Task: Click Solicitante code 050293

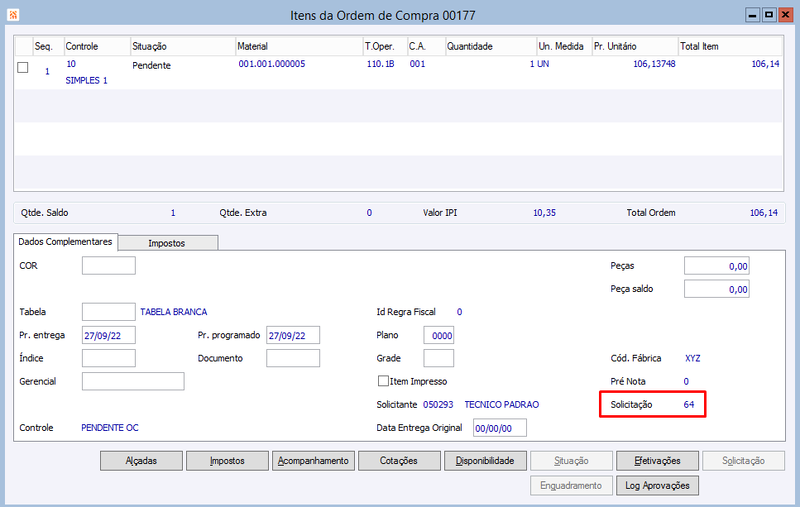Action: (438, 404)
